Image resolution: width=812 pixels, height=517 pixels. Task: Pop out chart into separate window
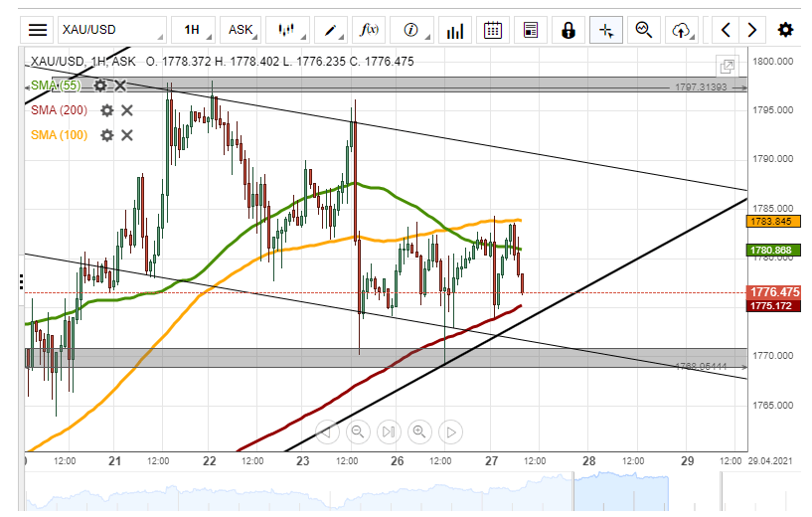pyautogui.click(x=731, y=67)
